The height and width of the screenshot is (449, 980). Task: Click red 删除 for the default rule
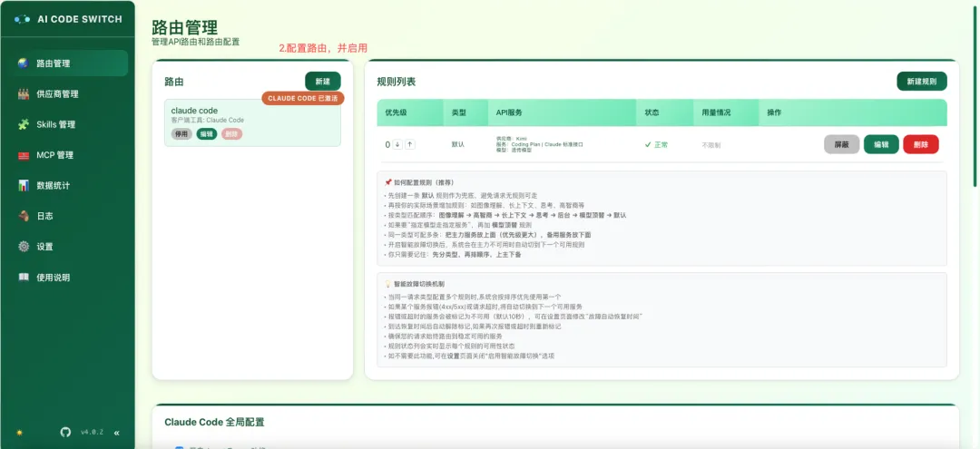921,144
